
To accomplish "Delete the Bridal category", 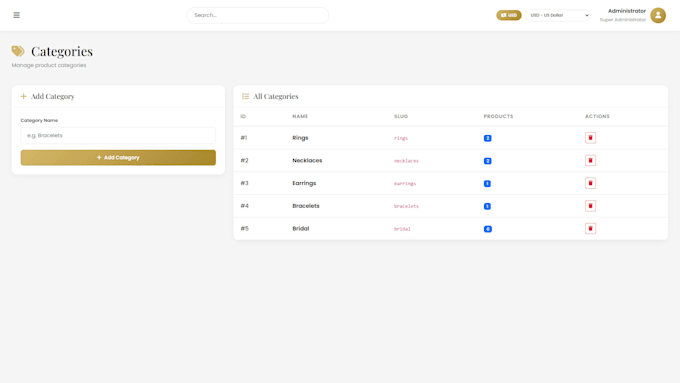I will (x=590, y=229).
